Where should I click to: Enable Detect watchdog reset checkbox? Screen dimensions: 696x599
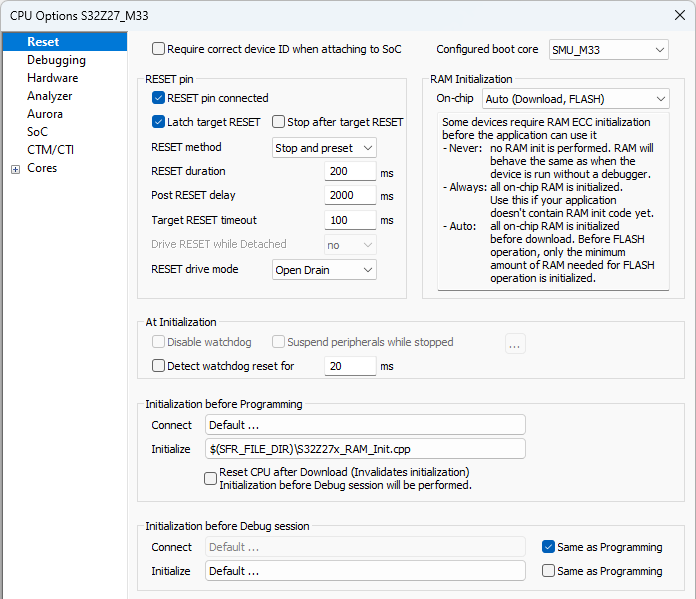pos(159,366)
